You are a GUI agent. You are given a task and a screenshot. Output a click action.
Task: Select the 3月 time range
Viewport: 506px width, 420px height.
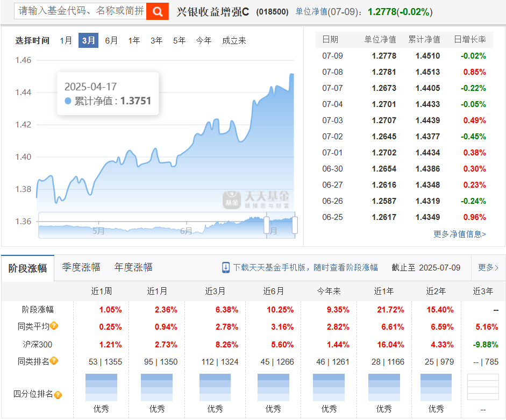tap(88, 40)
